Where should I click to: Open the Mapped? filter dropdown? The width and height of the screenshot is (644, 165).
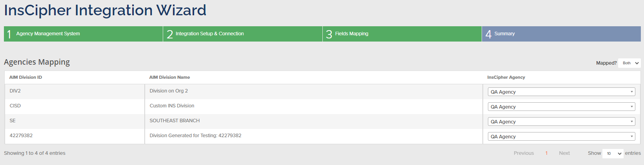(x=629, y=63)
